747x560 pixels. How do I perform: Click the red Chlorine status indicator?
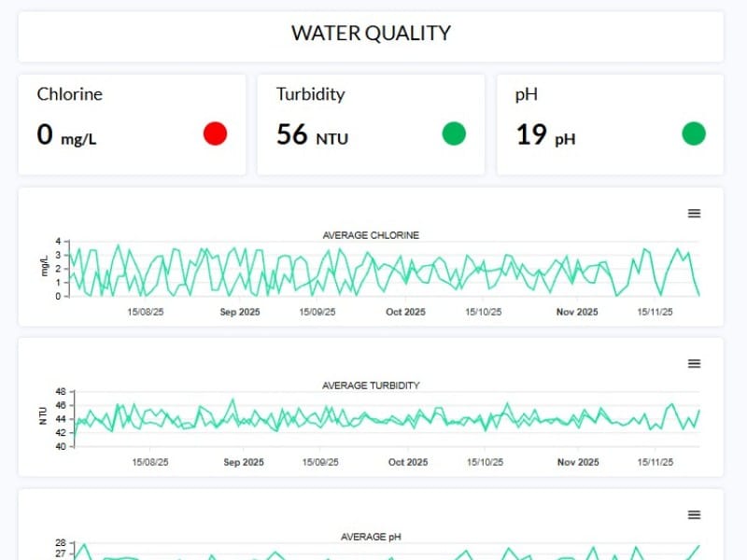(215, 133)
